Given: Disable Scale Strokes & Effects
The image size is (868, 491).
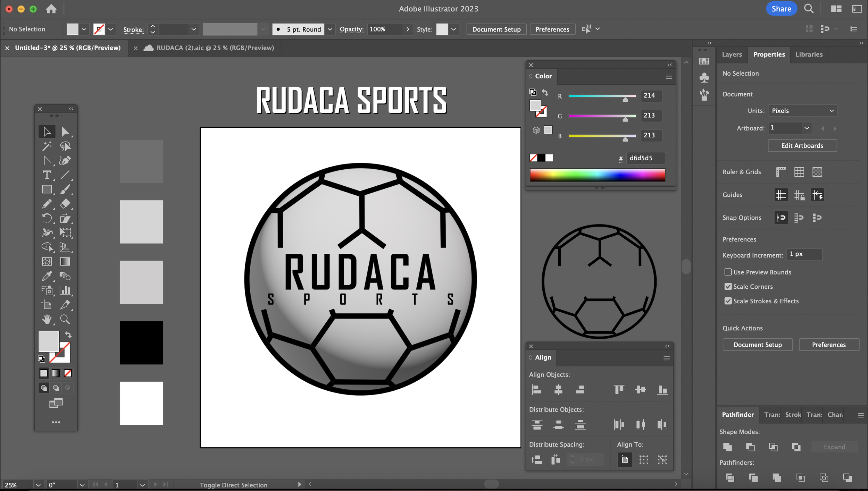Looking at the screenshot, I should (728, 301).
